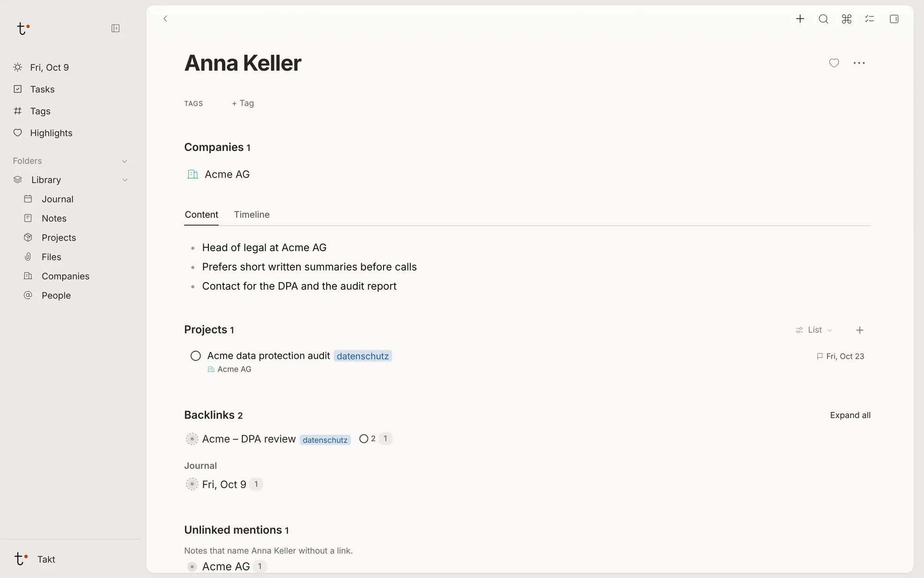
Task: Click the datenschutz tag on DPA review
Action: (325, 440)
